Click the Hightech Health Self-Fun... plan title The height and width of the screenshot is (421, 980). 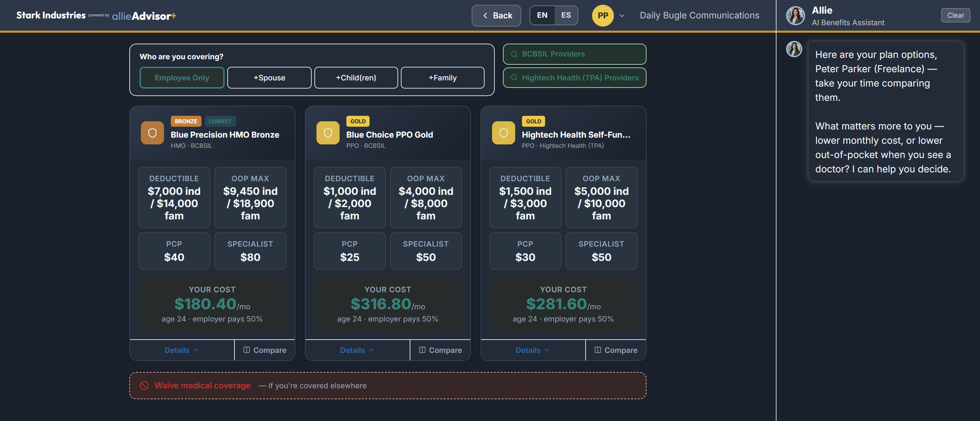coord(576,135)
